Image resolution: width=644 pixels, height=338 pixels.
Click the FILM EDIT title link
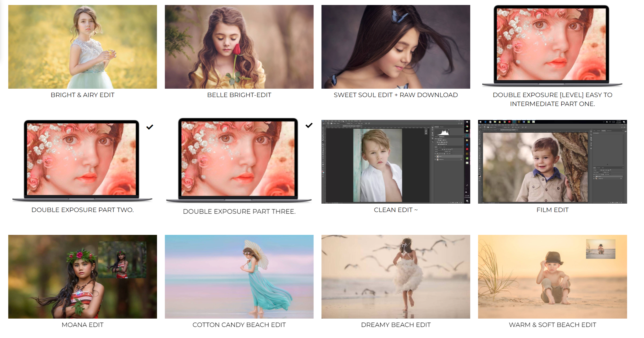(552, 210)
